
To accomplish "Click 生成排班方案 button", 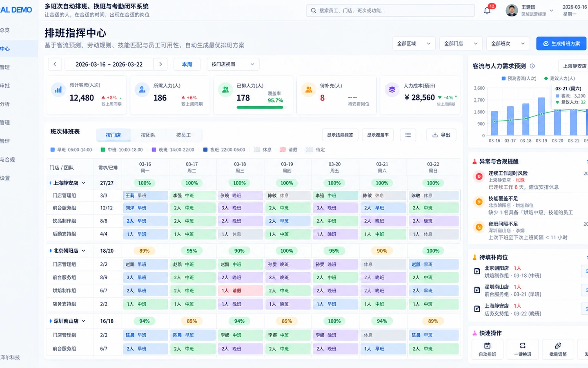I will [x=561, y=43].
